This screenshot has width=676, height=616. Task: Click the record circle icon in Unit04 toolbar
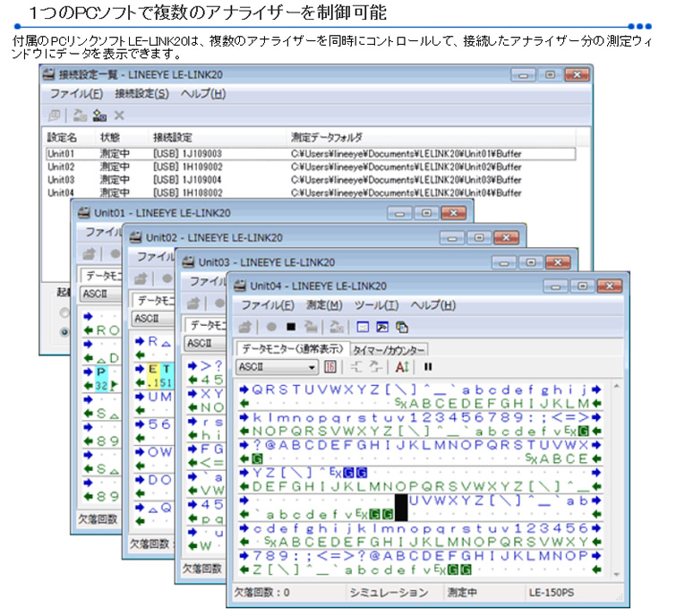(x=271, y=327)
